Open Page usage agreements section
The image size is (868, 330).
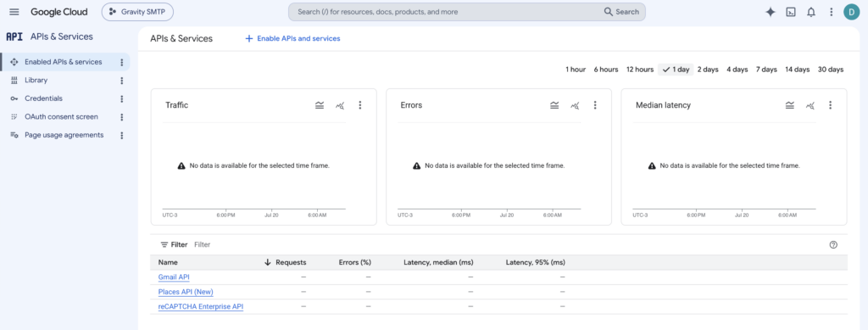coord(64,135)
